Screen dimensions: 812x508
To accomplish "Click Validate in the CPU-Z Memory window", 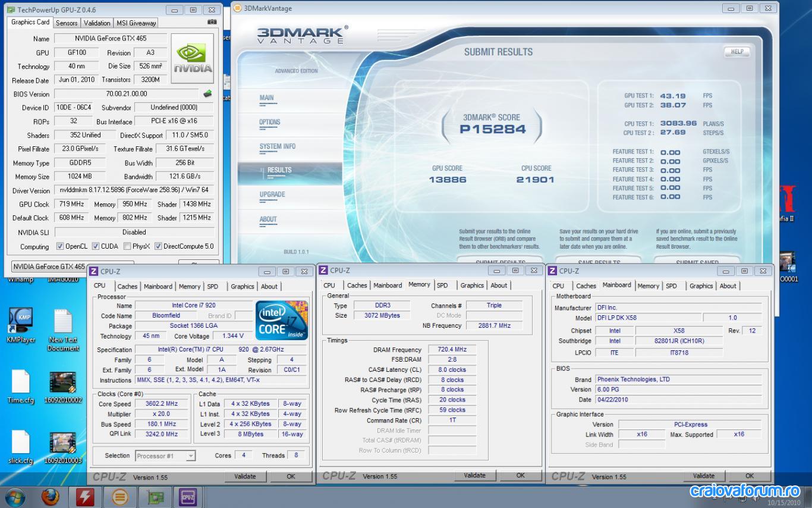I will point(474,475).
